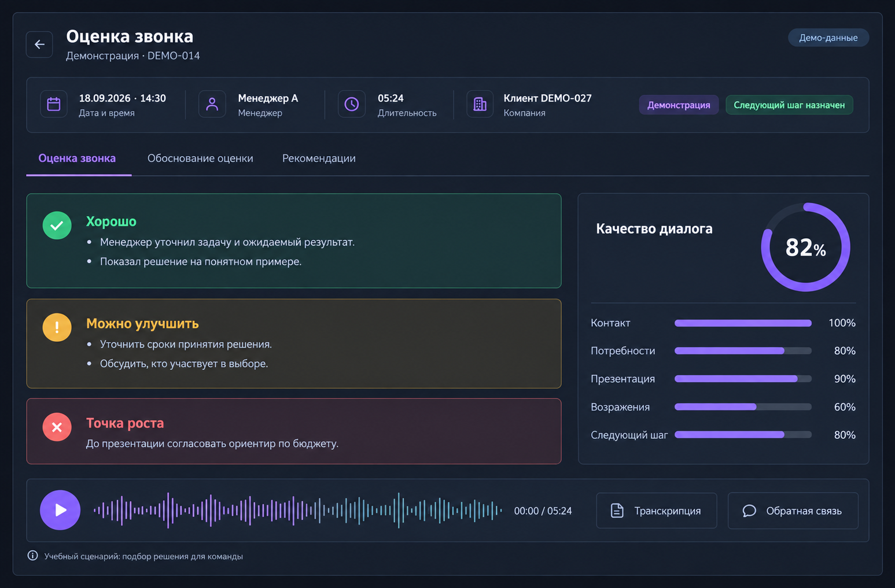Click the audio waveform to seek
This screenshot has width=895, height=588.
297,511
